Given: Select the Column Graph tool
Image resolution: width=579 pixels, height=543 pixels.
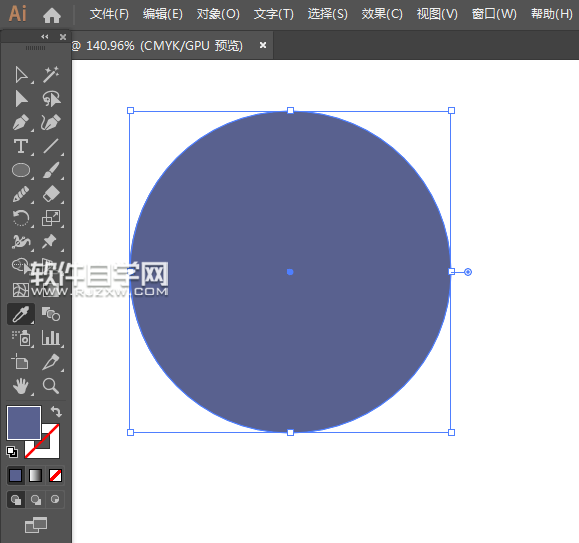Looking at the screenshot, I should (51, 338).
